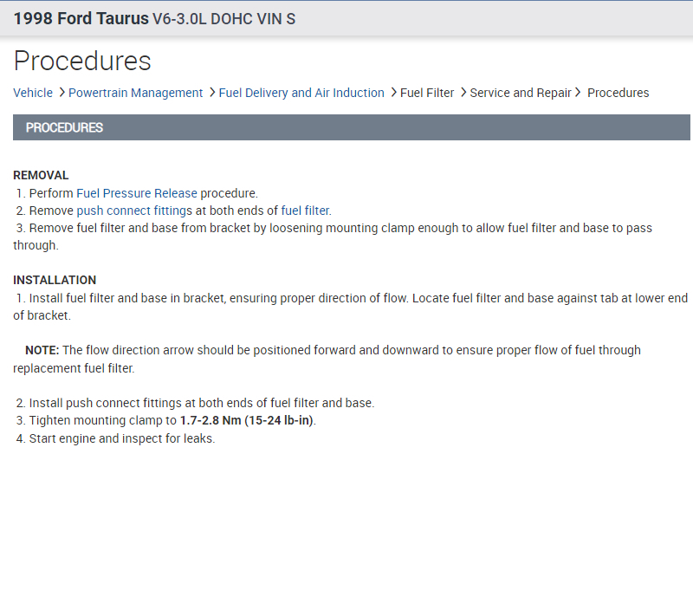Click the INSTALLATION section heading
Viewport: 693px width, 616px height.
coord(55,280)
